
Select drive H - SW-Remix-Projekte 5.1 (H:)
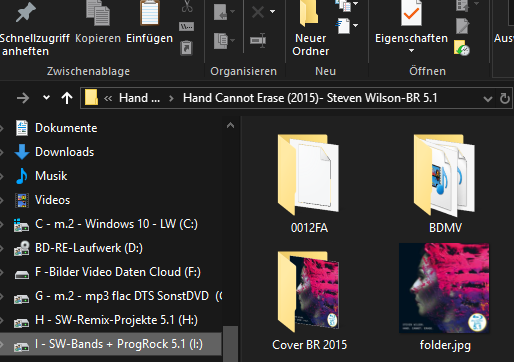coord(116,320)
